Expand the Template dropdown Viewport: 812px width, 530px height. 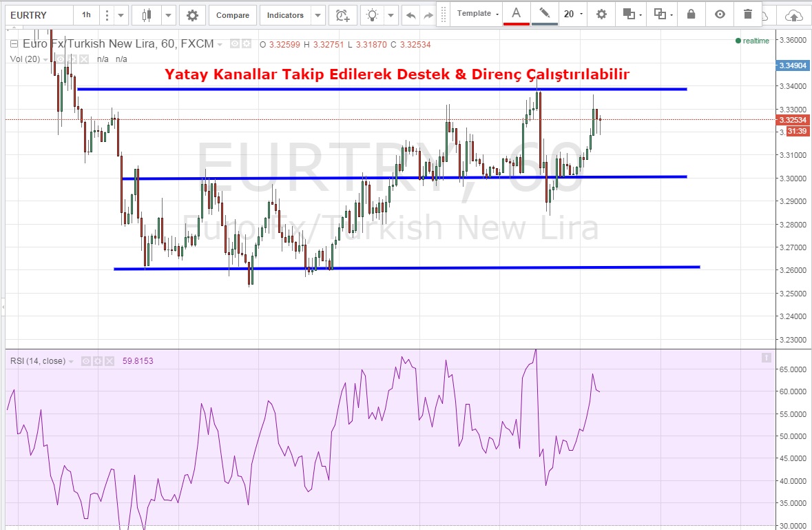pyautogui.click(x=477, y=14)
